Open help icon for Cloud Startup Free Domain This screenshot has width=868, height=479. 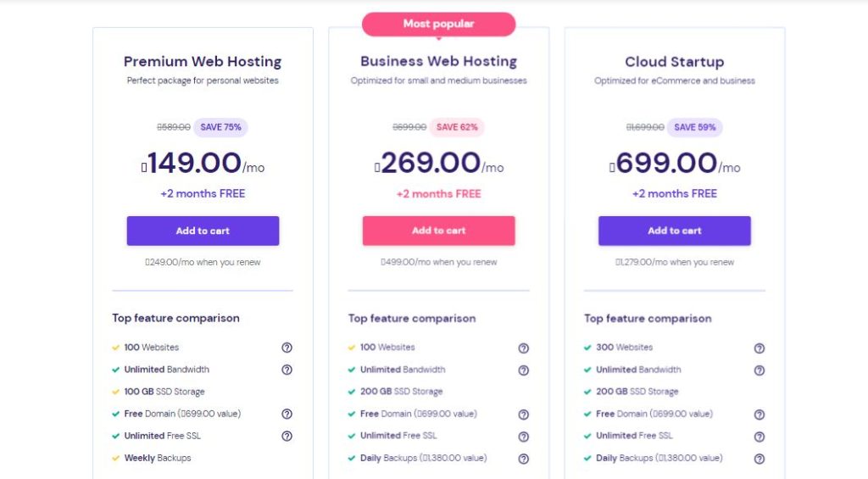coord(759,415)
